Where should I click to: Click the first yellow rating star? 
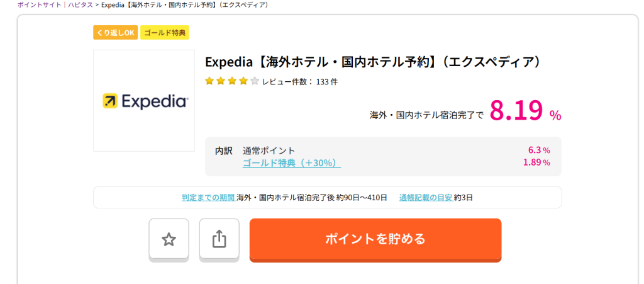click(x=209, y=81)
